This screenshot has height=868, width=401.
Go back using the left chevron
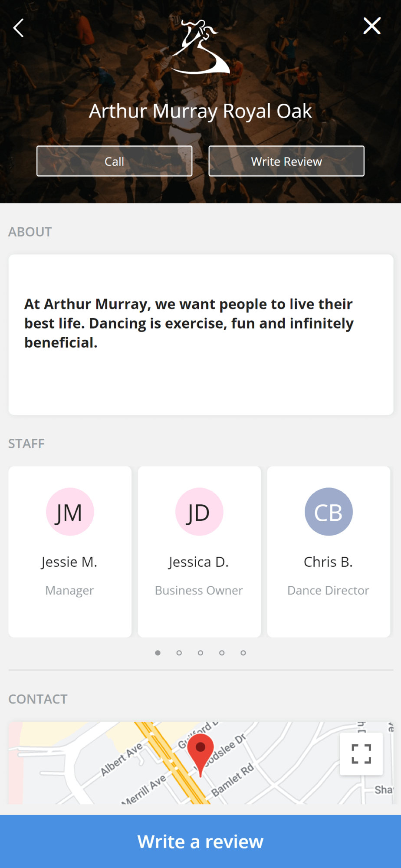(x=18, y=28)
